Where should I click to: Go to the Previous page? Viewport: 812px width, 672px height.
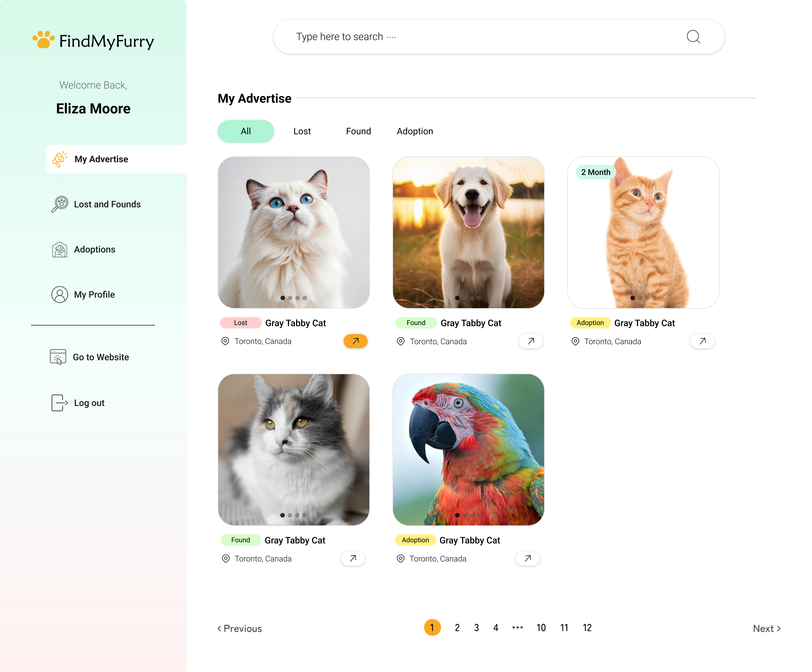(x=240, y=628)
